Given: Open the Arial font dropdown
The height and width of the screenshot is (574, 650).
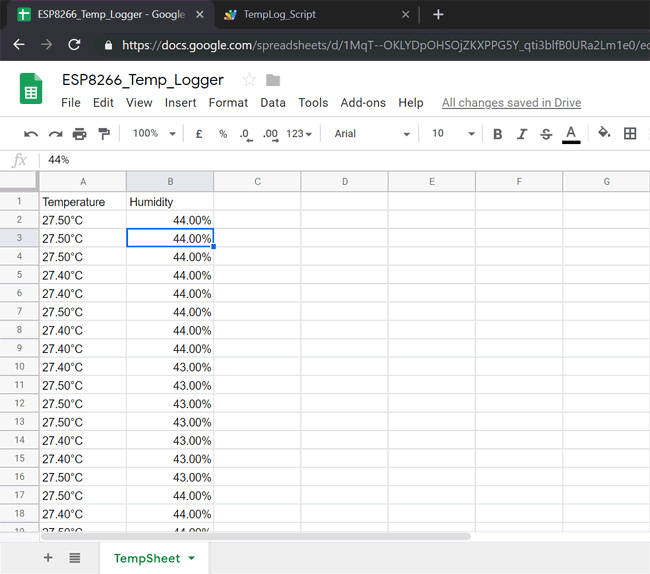Looking at the screenshot, I should (x=372, y=134).
